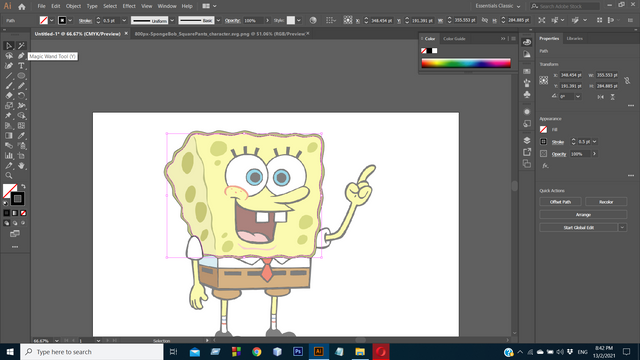Open Edit Toolbar three dots
This screenshot has height=360, width=640.
click(15, 247)
